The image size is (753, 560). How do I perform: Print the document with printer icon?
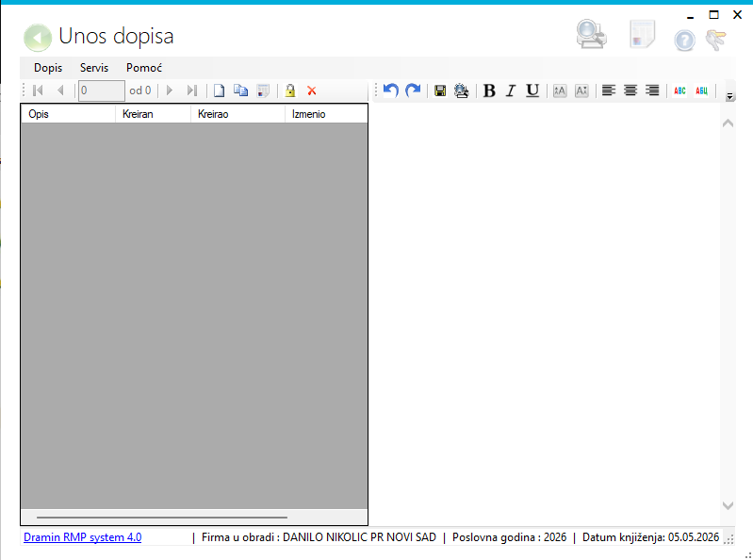click(x=461, y=91)
